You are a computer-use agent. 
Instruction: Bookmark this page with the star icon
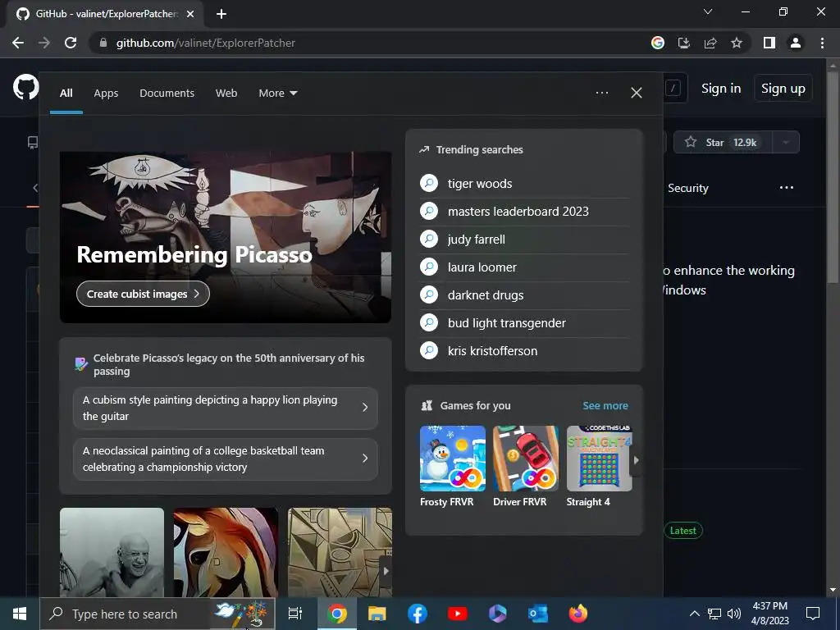coord(737,43)
